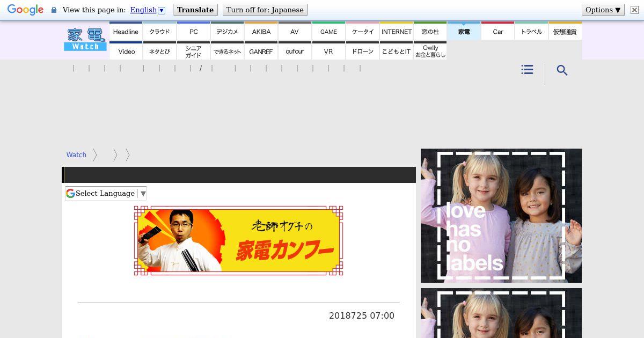
Task: Open the 仮想通貨 tab
Action: pos(565,31)
